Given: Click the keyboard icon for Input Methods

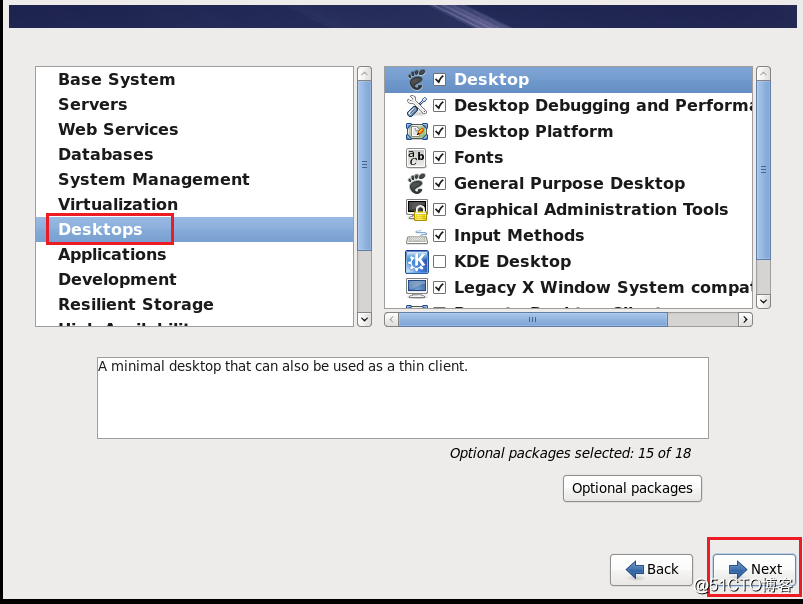Looking at the screenshot, I should (416, 236).
